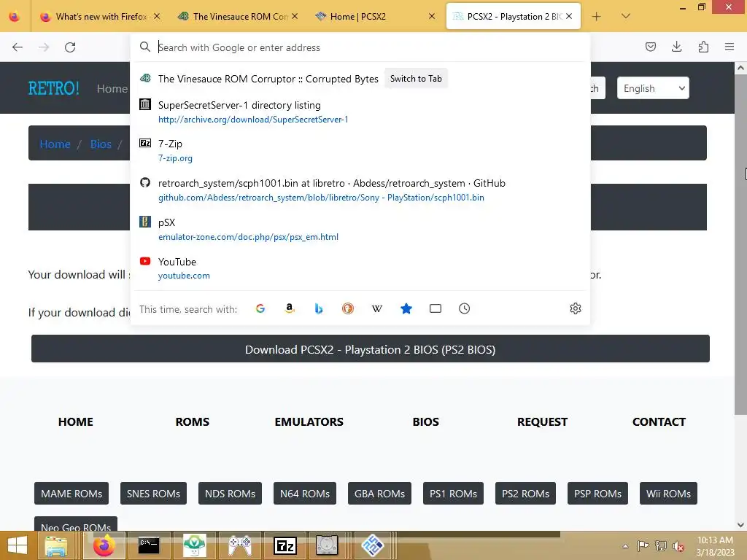
Task: Click the address bar search field
Action: [x=360, y=47]
